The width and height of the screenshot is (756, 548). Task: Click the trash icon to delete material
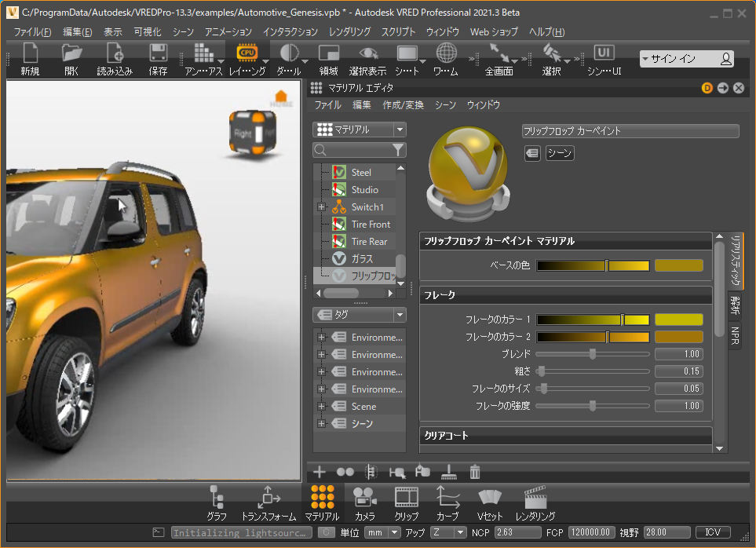475,472
